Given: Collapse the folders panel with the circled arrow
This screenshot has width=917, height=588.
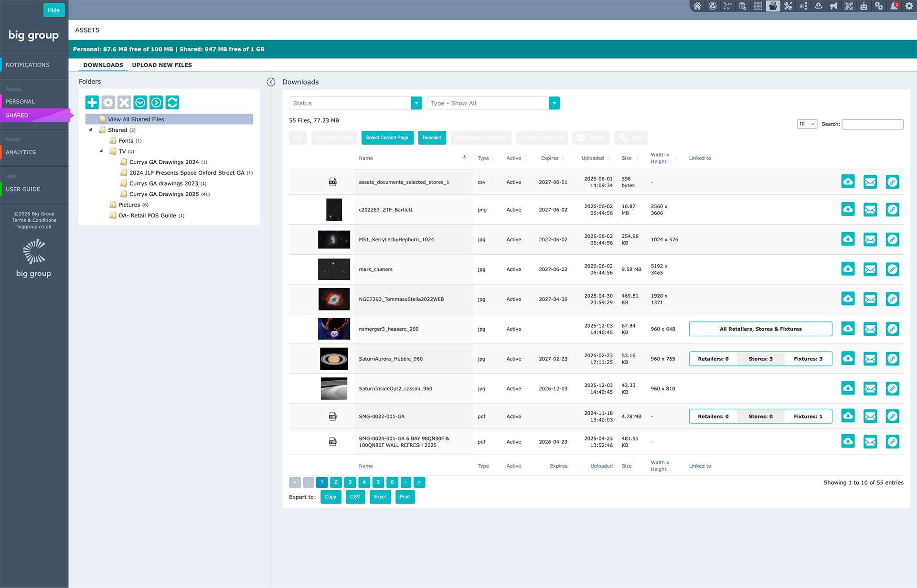Looking at the screenshot, I should coord(271,82).
